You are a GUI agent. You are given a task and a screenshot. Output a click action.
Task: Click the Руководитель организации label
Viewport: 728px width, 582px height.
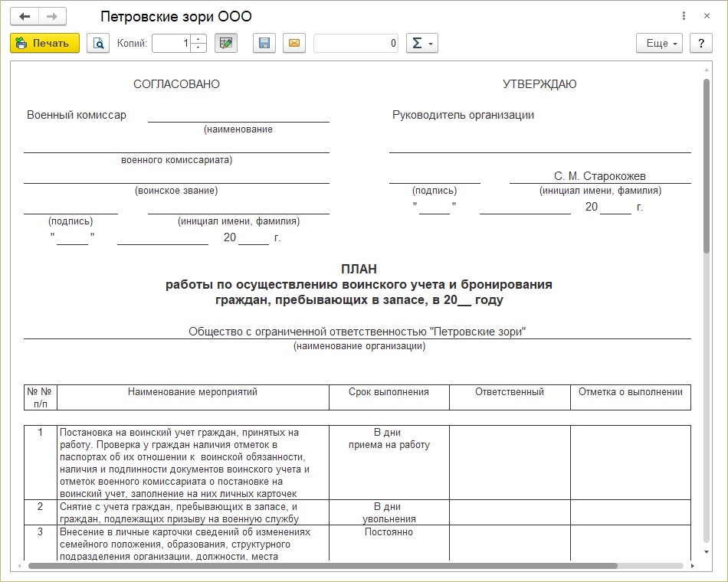point(463,115)
